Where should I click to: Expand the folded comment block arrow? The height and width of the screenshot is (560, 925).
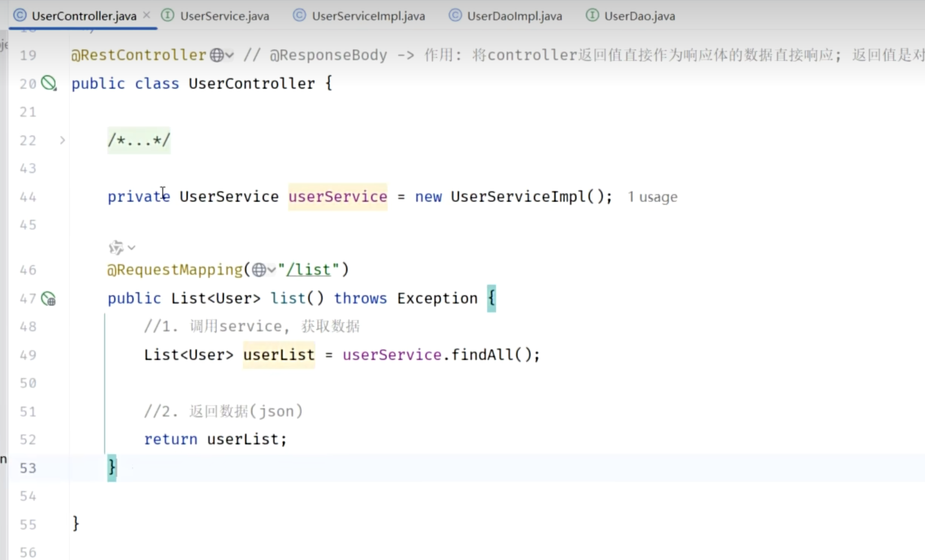tap(62, 140)
